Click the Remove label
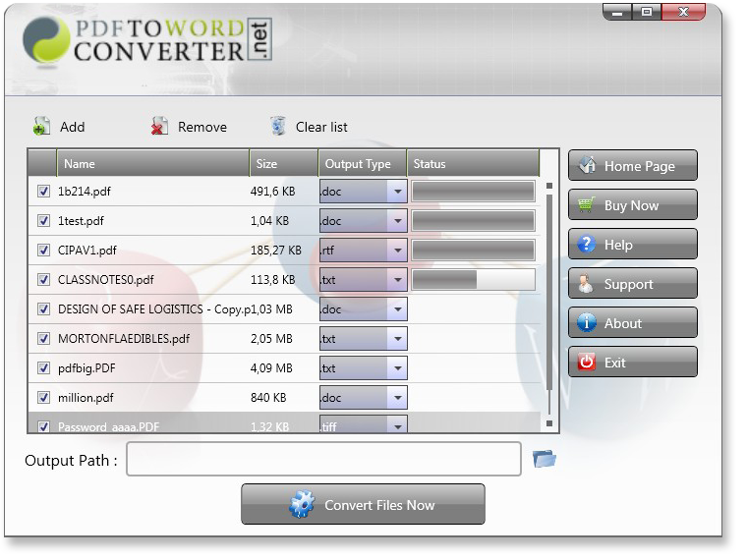This screenshot has width=747, height=560. tap(202, 127)
